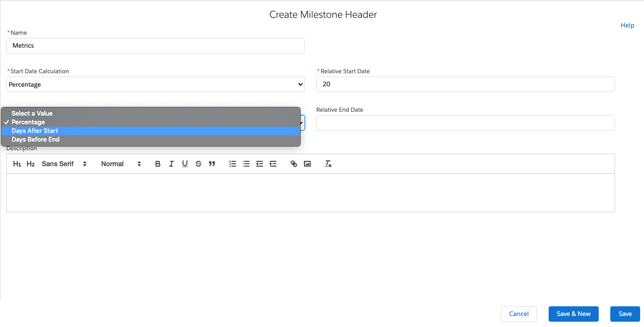Apply Heading 2 formatting in editor toolbar
This screenshot has width=644, height=327.
point(30,164)
